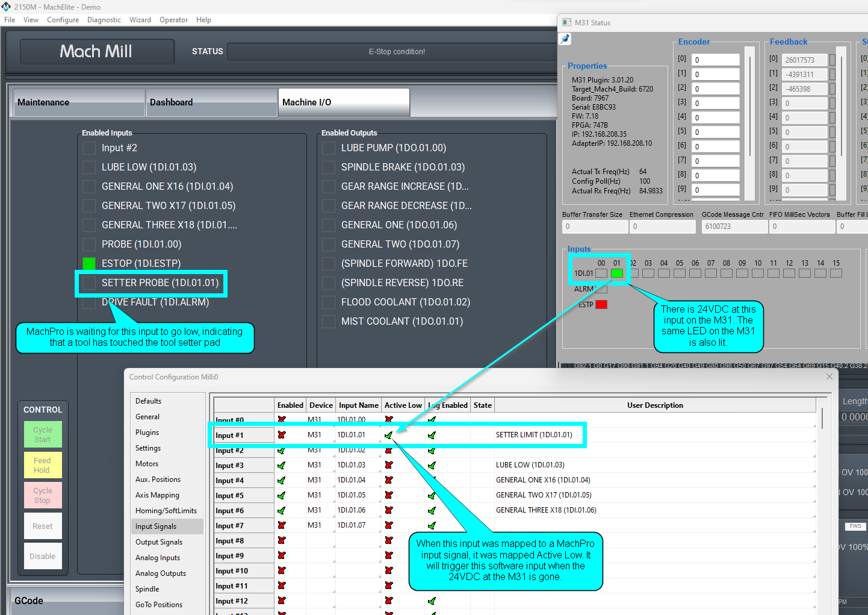Click the Log Enabled check for Input #12
Image resolution: width=868 pixels, height=615 pixels.
[x=432, y=601]
